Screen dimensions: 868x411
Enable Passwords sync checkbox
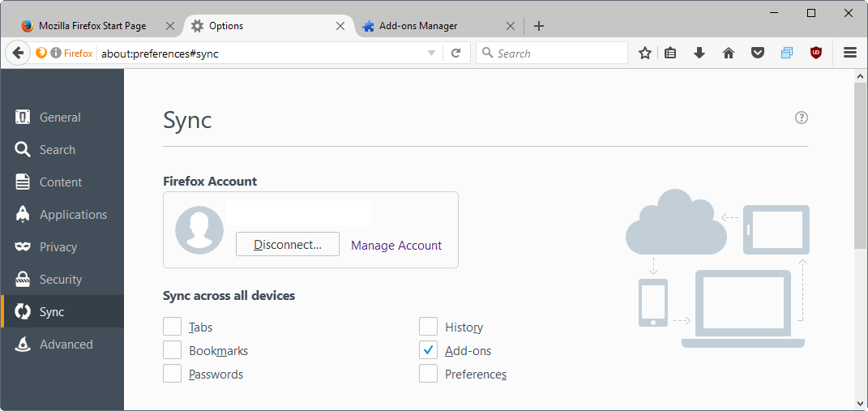point(172,374)
